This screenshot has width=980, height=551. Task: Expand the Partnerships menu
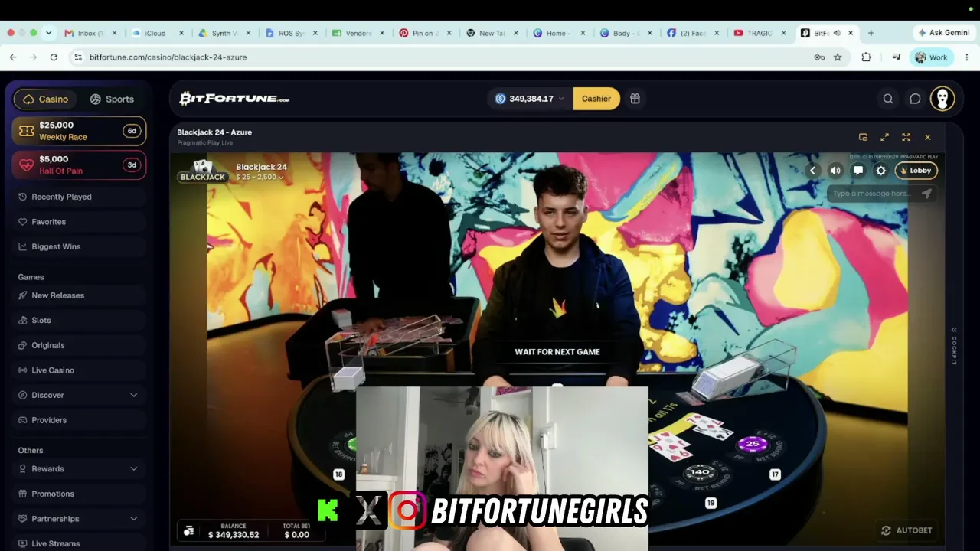[x=80, y=519]
